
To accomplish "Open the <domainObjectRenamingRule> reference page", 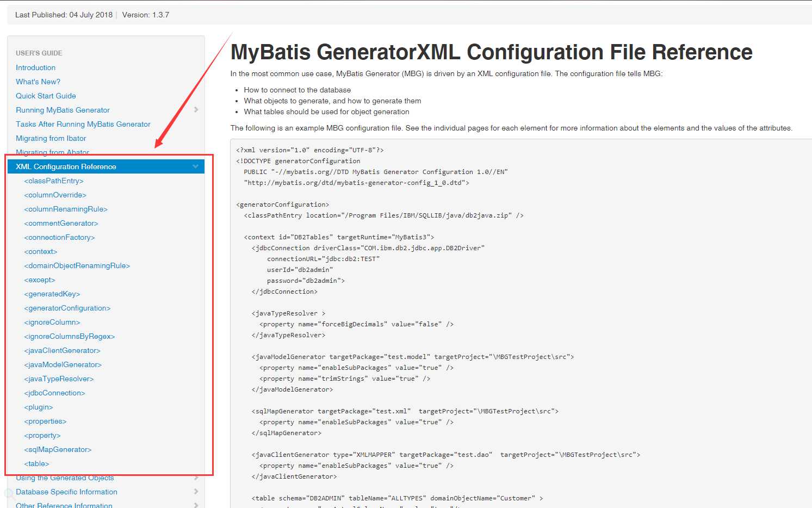I will [x=77, y=265].
